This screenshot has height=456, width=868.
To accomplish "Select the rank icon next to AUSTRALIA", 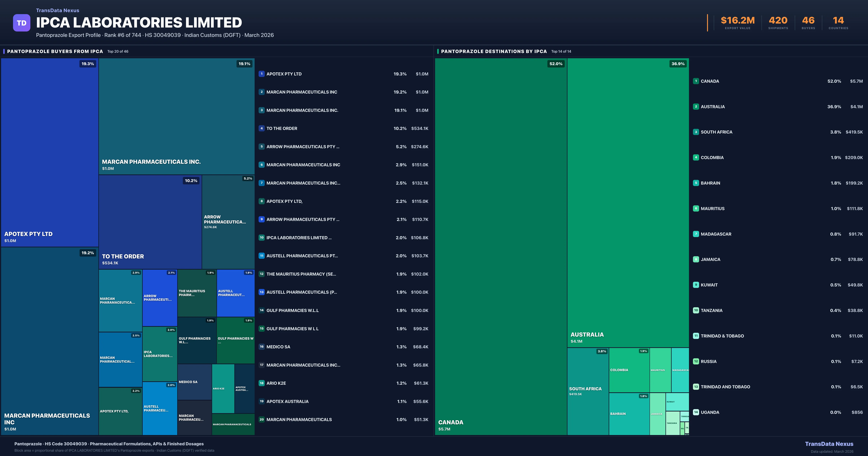I will [696, 107].
